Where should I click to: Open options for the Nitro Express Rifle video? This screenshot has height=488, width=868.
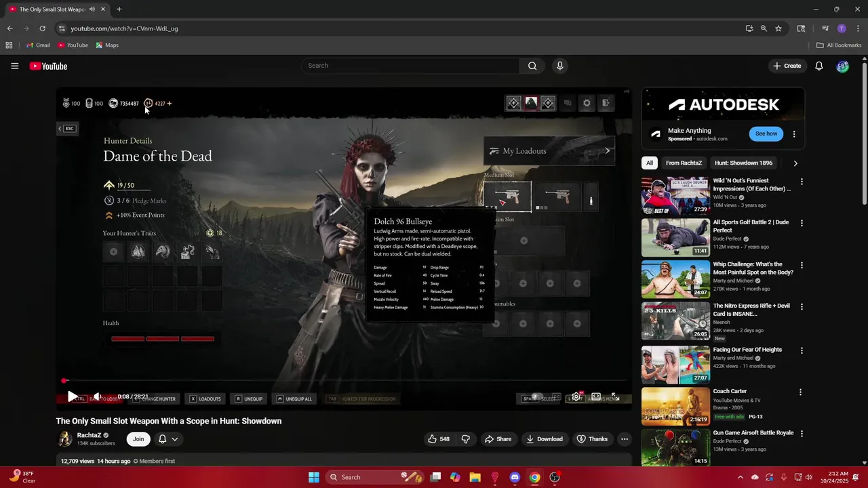tap(802, 306)
